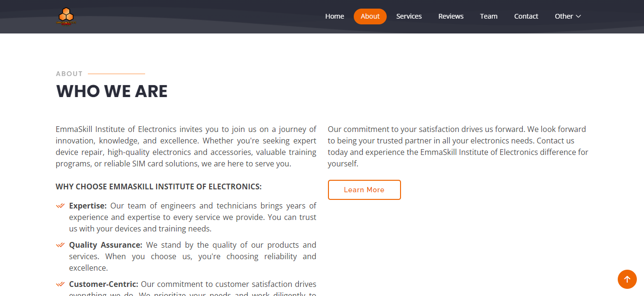Click the commitment paragraph on the right
The height and width of the screenshot is (296, 644).
pos(458,146)
